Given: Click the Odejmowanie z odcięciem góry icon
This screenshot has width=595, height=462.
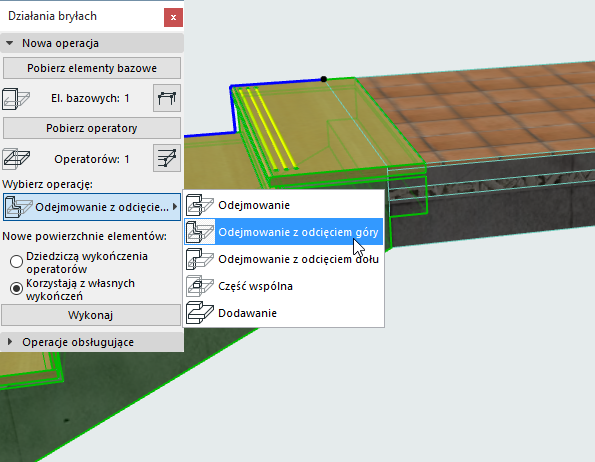Looking at the screenshot, I should pos(200,232).
